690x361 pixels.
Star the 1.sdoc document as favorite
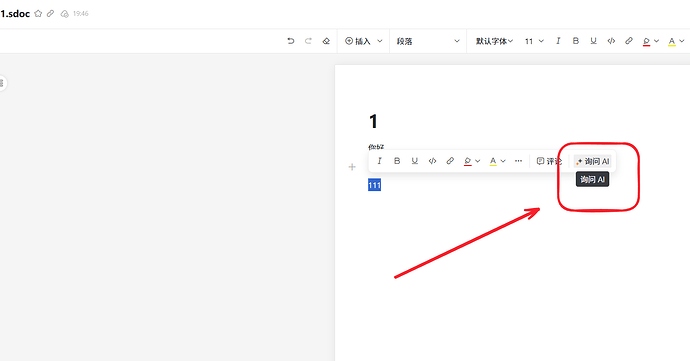(x=38, y=14)
